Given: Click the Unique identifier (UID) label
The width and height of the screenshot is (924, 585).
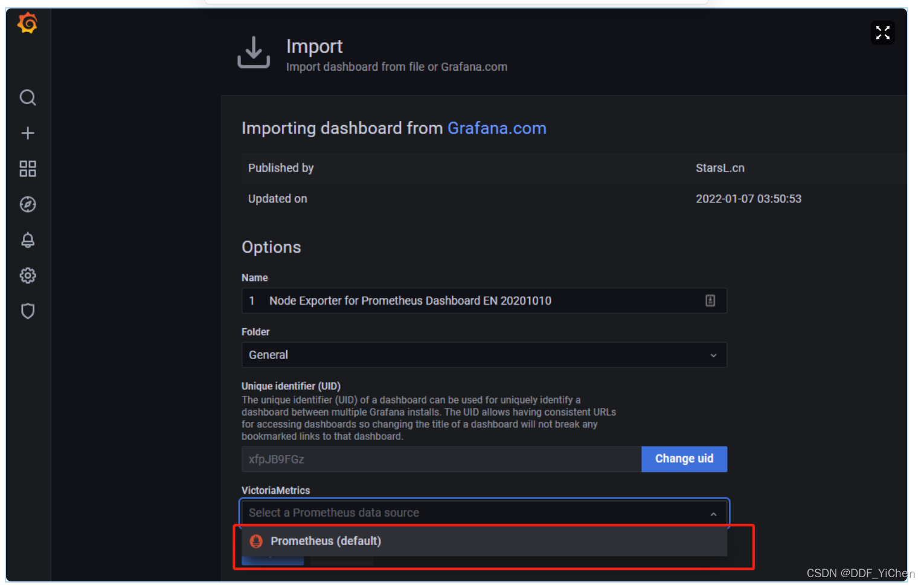Looking at the screenshot, I should pyautogui.click(x=291, y=386).
